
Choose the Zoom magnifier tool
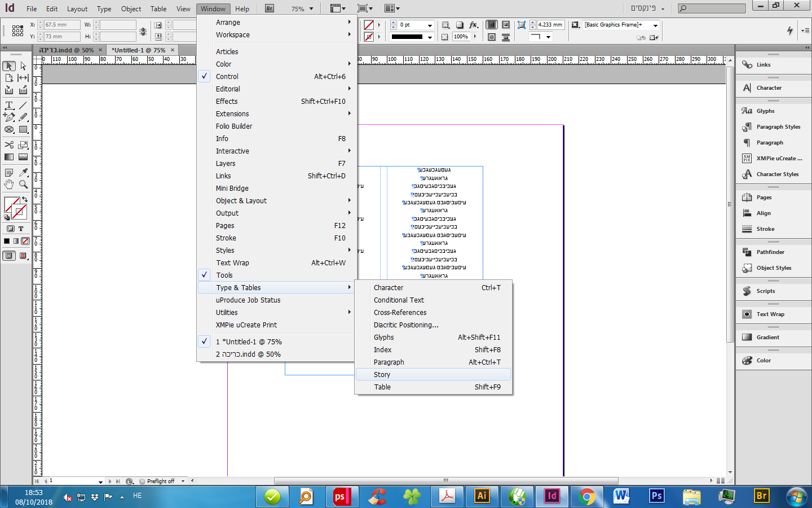pos(23,185)
